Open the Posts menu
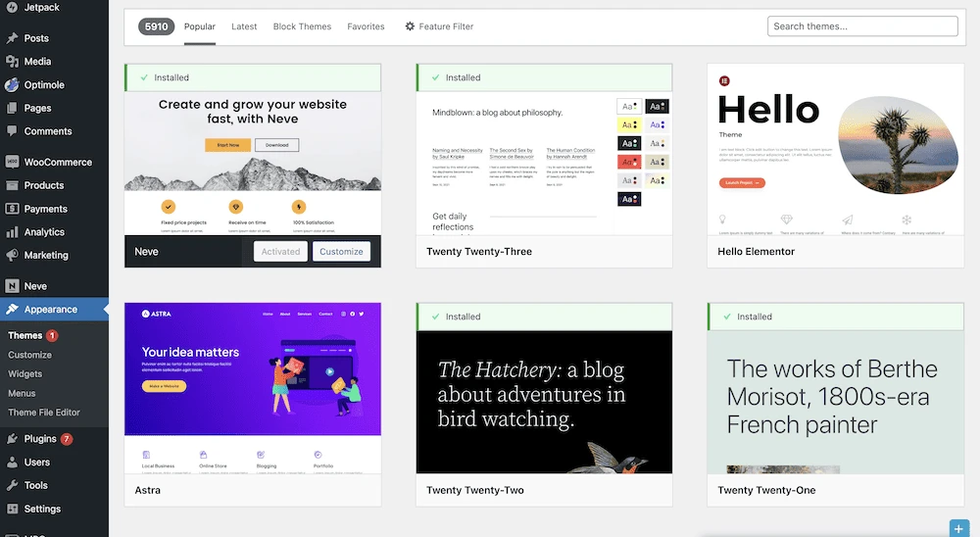 36,38
